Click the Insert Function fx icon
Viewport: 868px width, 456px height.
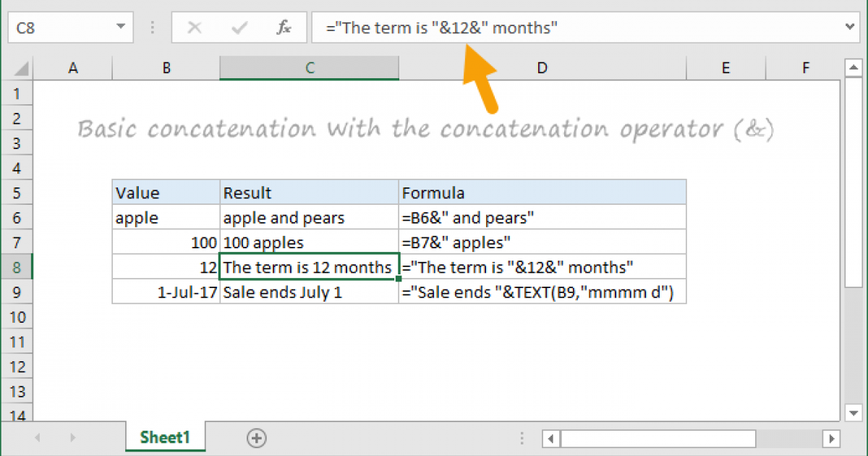point(284,28)
